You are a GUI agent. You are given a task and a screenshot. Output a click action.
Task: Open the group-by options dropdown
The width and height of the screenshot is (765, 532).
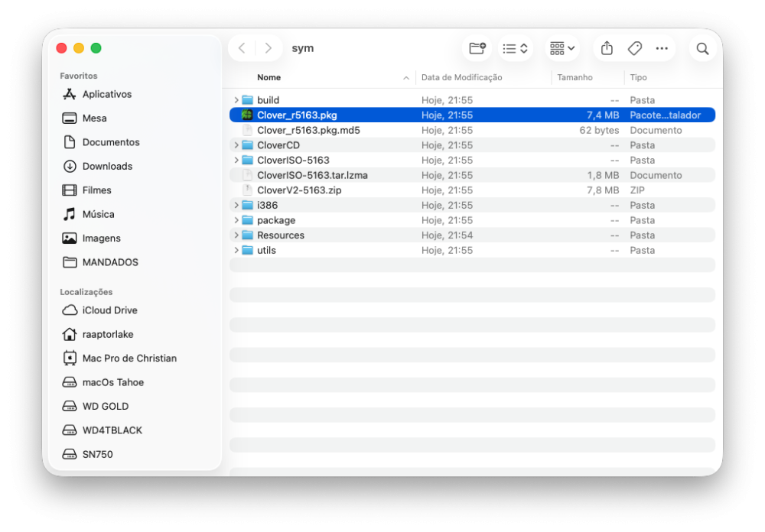[562, 48]
